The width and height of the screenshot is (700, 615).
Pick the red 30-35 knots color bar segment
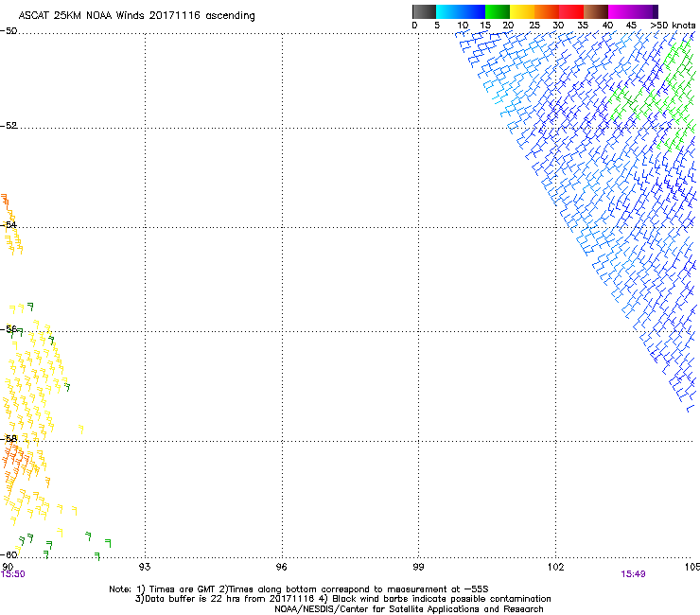[571, 11]
